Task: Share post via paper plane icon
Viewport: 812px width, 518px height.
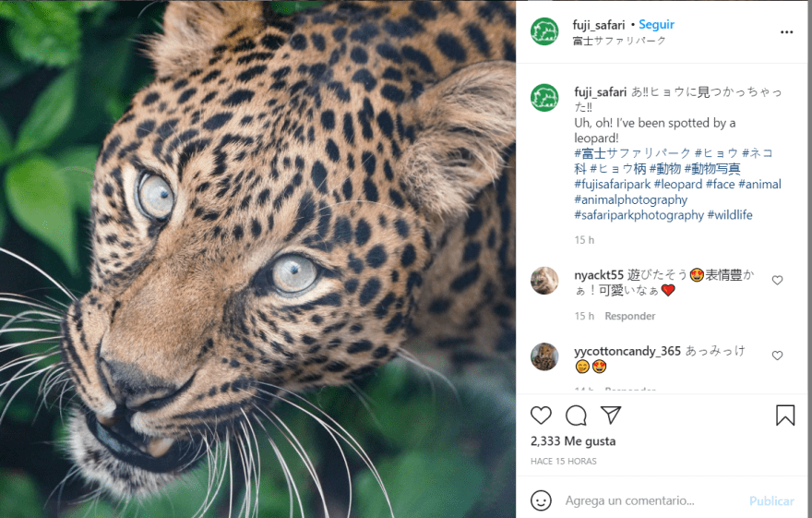Action: (x=611, y=415)
